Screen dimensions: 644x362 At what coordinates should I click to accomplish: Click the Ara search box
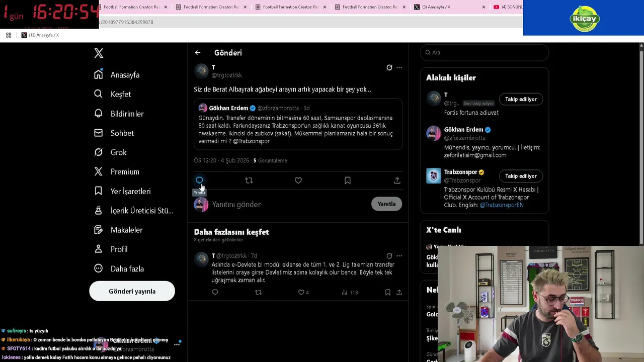click(485, 52)
